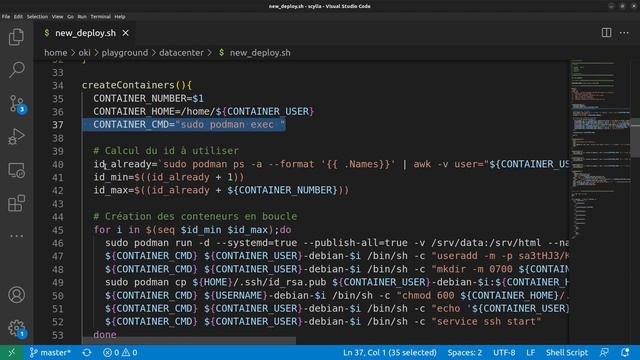Click the Split Editor Right icon

click(607, 33)
